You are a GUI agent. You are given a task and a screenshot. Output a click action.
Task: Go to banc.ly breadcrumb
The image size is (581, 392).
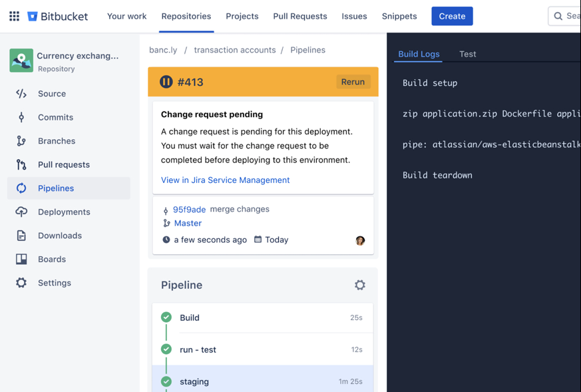pos(163,50)
